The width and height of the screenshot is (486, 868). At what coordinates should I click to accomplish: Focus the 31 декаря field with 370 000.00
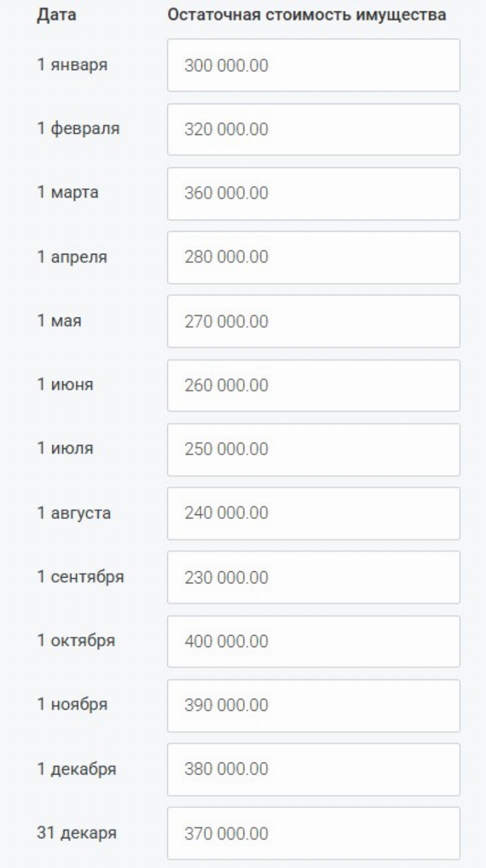[313, 833]
